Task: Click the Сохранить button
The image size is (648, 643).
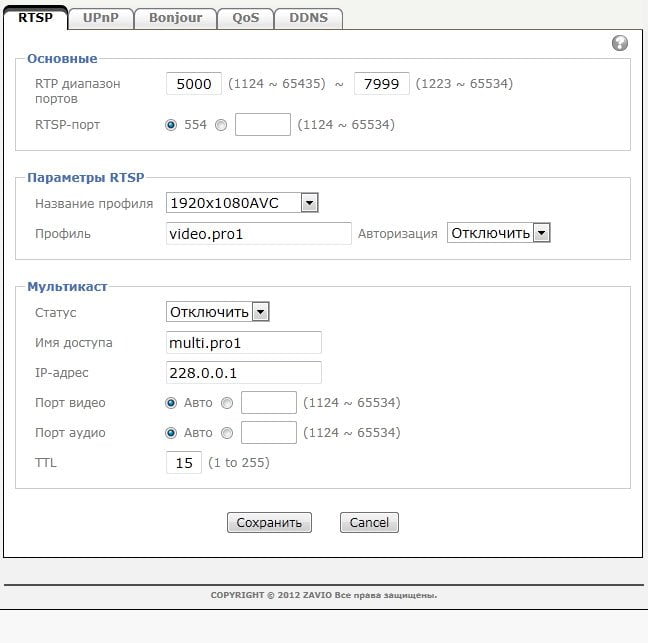Action: click(x=269, y=523)
